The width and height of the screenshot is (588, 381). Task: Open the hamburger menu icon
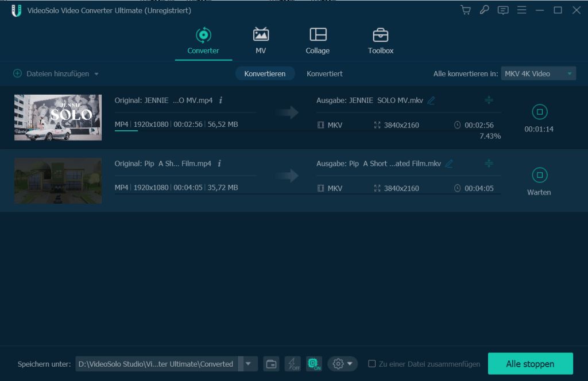coord(521,10)
